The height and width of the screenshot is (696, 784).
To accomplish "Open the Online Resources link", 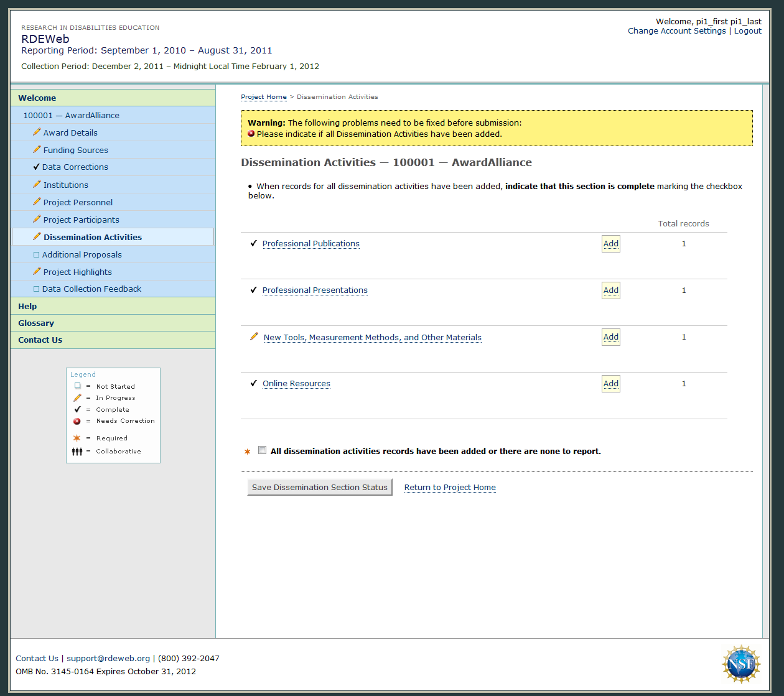I will click(x=296, y=384).
